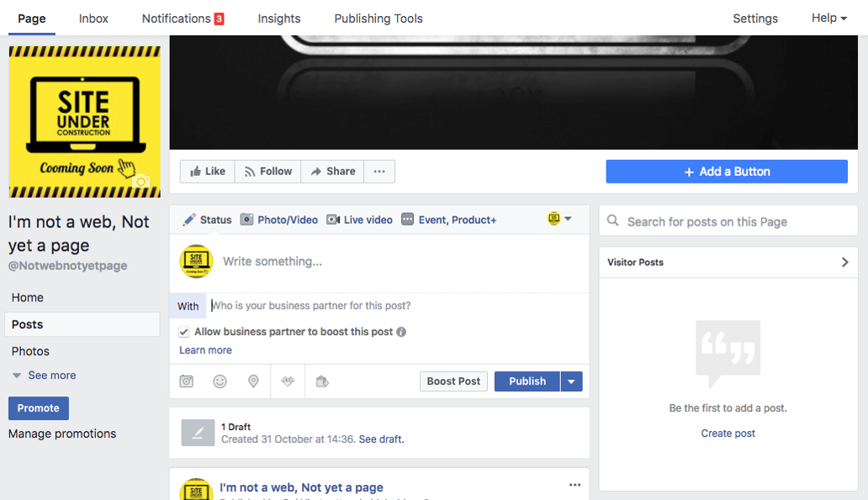
Task: Open the See draft link
Action: [x=381, y=439]
